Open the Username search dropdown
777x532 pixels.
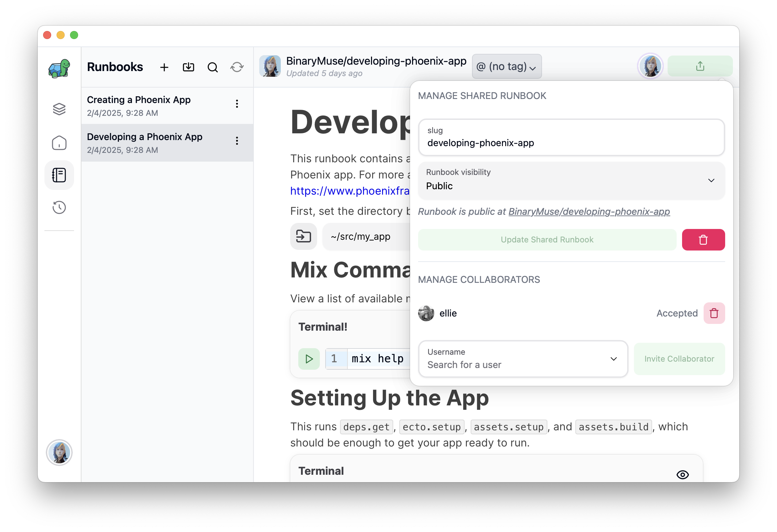tap(523, 359)
